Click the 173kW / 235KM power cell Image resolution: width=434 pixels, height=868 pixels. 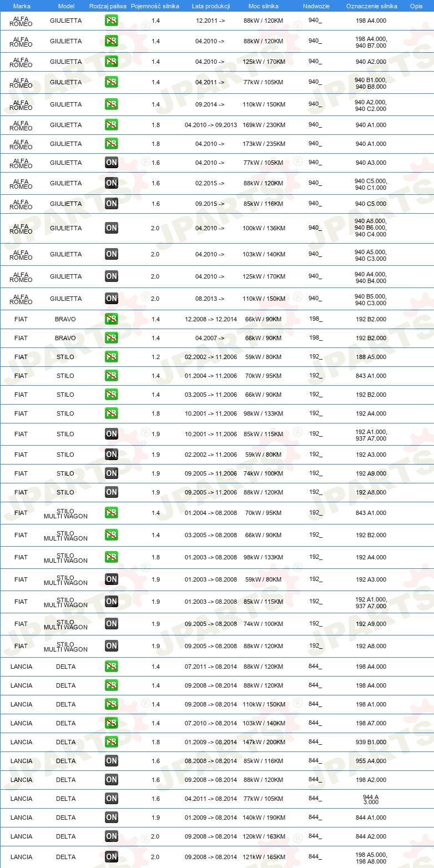click(264, 144)
